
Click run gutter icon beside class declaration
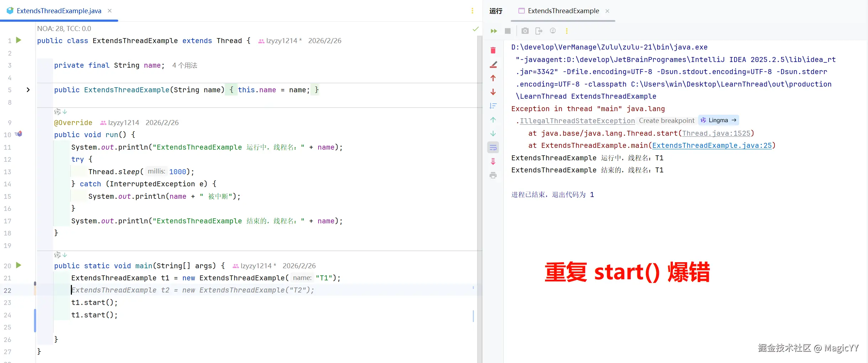coord(19,40)
